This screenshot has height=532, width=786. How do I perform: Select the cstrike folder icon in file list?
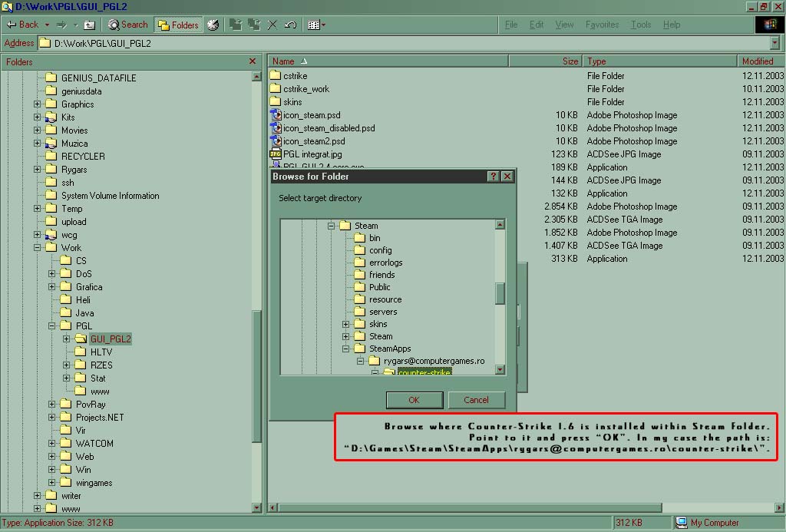(276, 76)
